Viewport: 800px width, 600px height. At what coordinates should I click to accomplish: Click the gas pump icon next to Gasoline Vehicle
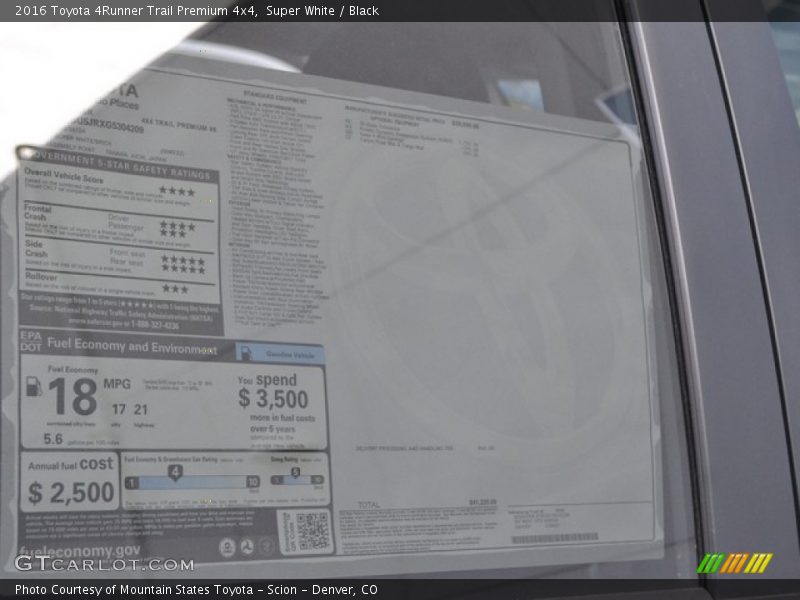click(x=246, y=353)
